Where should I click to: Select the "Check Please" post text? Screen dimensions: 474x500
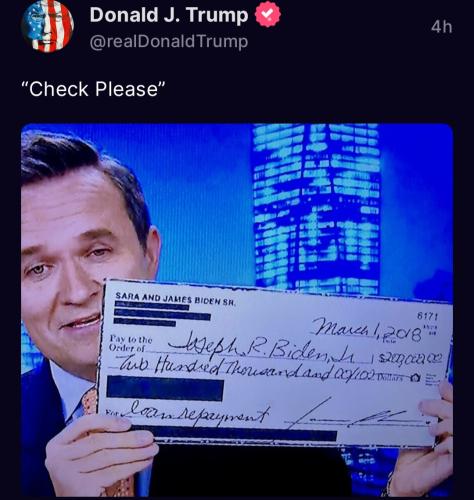tap(93, 89)
